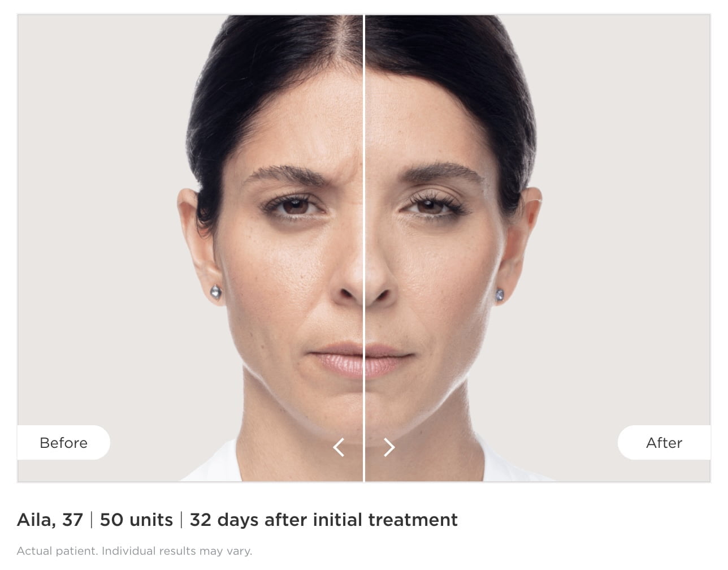Click the earring on the After side
The width and height of the screenshot is (728, 570).
[500, 295]
